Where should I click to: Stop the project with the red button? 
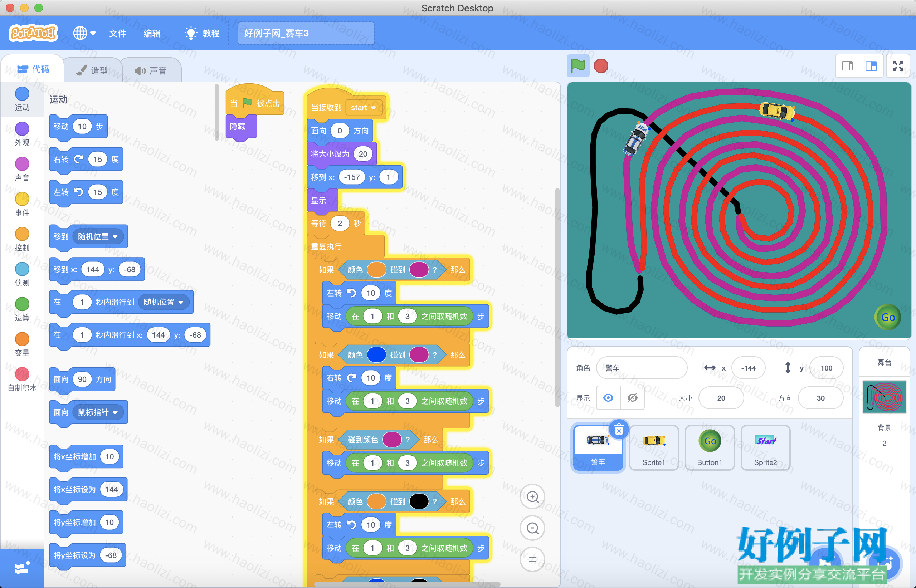[x=601, y=66]
